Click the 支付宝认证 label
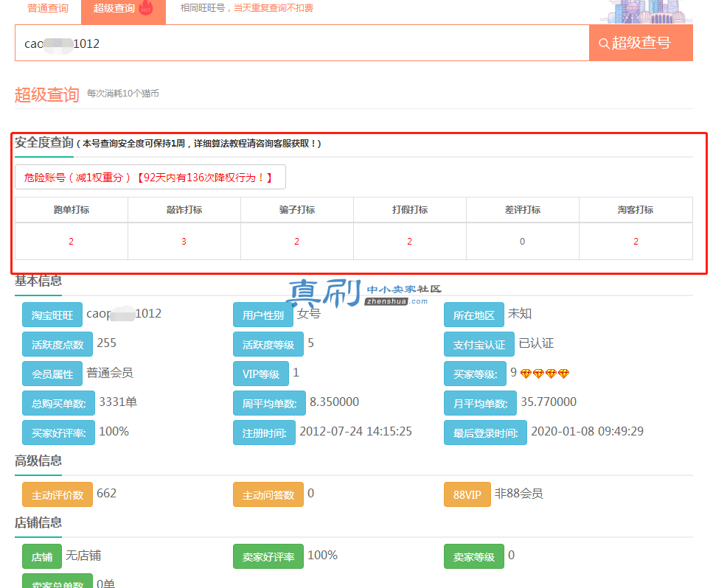 click(479, 344)
